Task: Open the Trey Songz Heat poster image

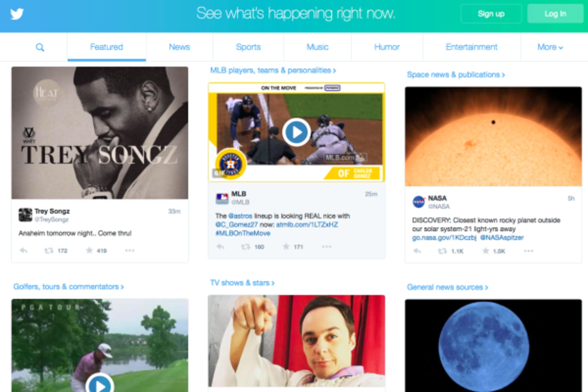Action: click(x=100, y=133)
